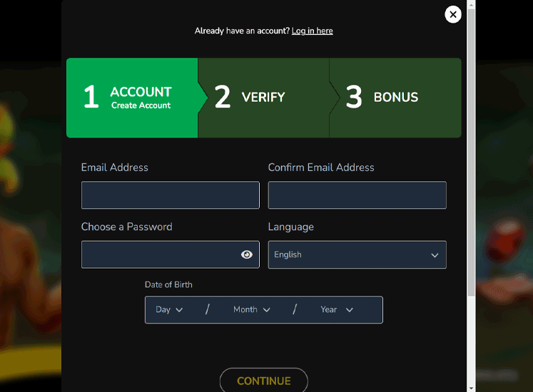This screenshot has height=392, width=533.
Task: Toggle password visibility eye icon
Action: pos(247,254)
